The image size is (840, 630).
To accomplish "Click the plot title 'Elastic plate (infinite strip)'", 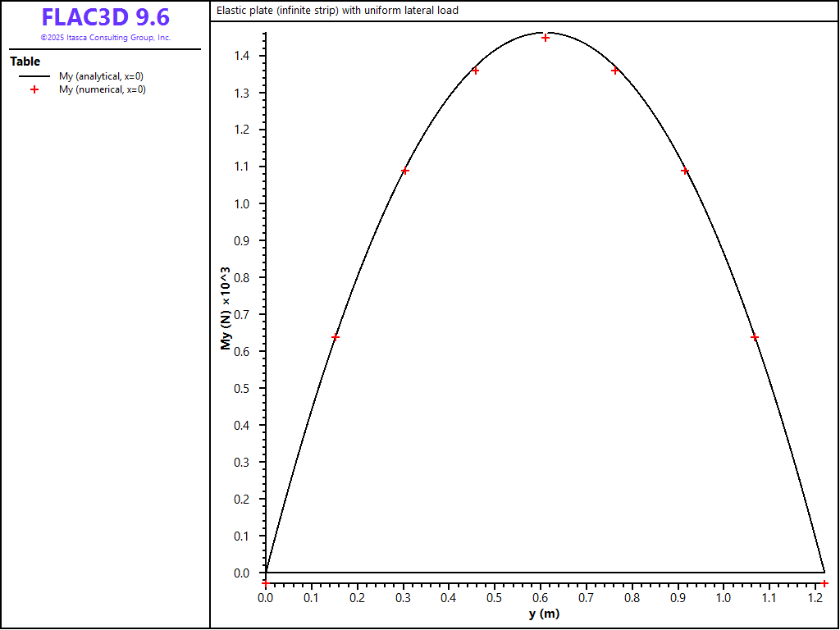I will [337, 11].
